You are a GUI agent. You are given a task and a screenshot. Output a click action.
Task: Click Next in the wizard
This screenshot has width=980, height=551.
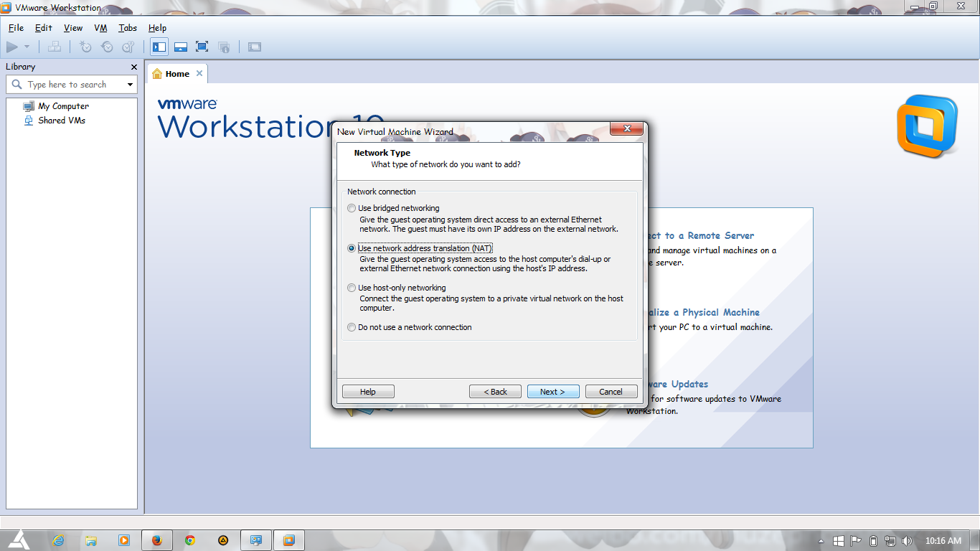[553, 391]
